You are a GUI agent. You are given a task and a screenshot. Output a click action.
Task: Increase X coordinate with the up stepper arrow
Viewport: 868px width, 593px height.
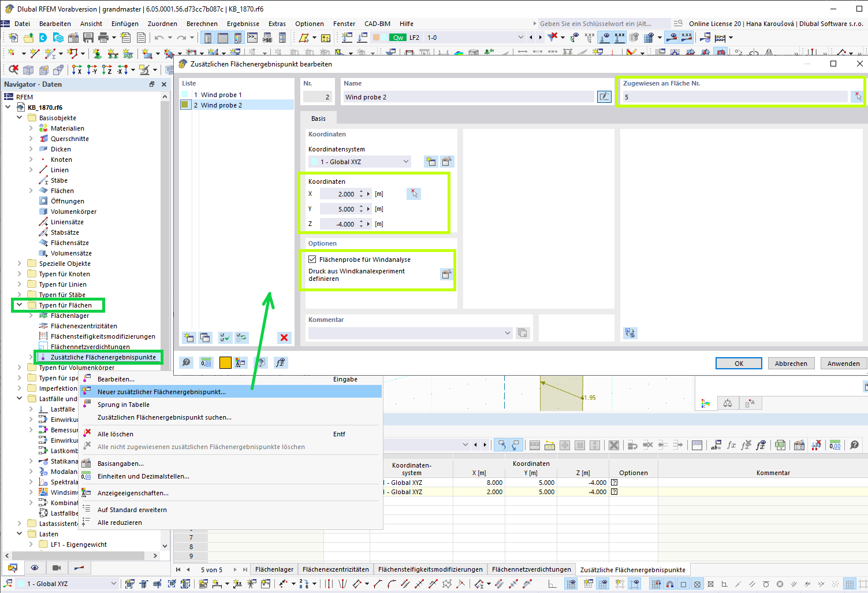coord(362,192)
